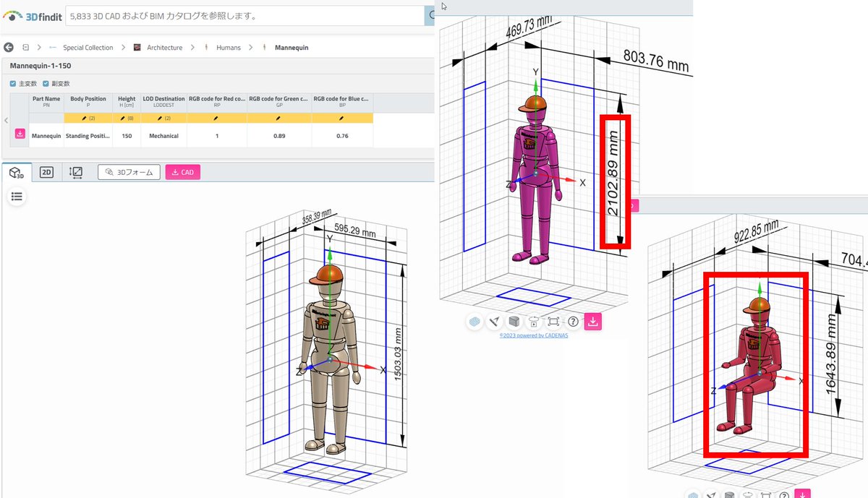
Task: Click the pink download icon below the viewer
Action: 593,321
